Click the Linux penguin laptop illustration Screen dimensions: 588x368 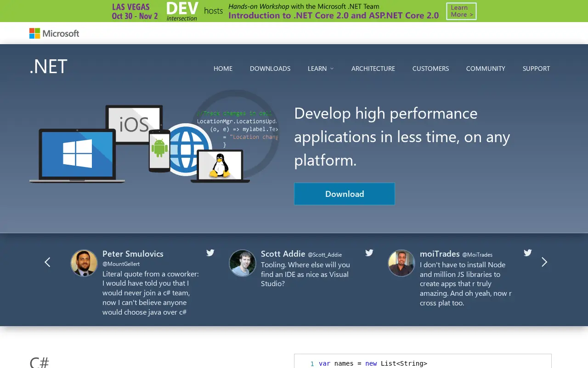(220, 166)
